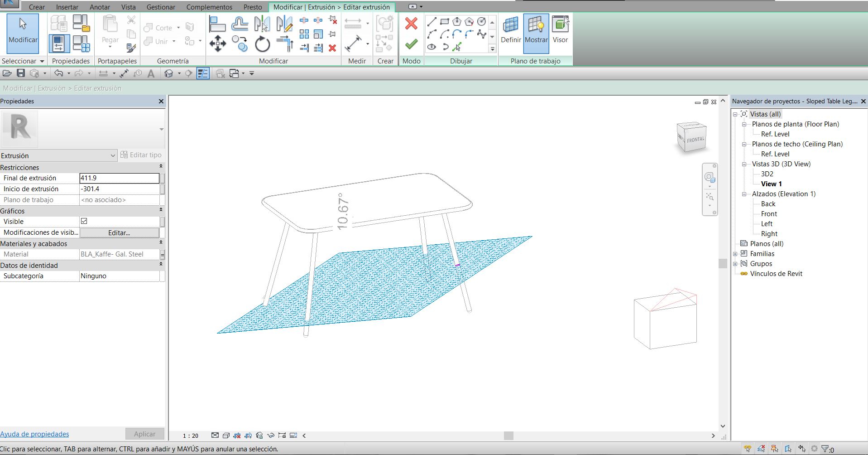Click the Aplicar button in Properties
This screenshot has width=868, height=455.
(x=144, y=434)
